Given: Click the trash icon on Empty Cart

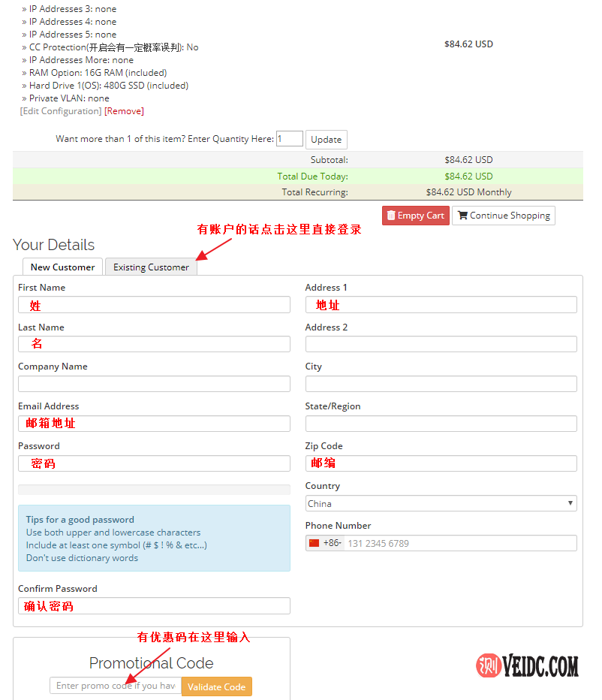Looking at the screenshot, I should click(x=391, y=216).
